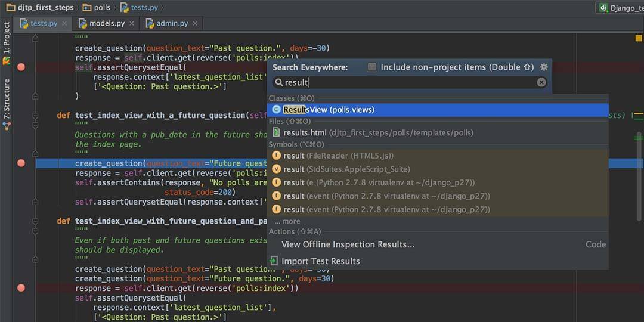Toggle the topmost breakpoint in the gutter
The image size is (644, 322).
[x=21, y=67]
